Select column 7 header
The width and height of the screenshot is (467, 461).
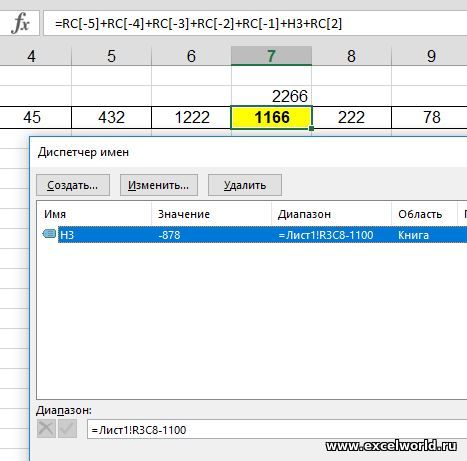(x=271, y=56)
